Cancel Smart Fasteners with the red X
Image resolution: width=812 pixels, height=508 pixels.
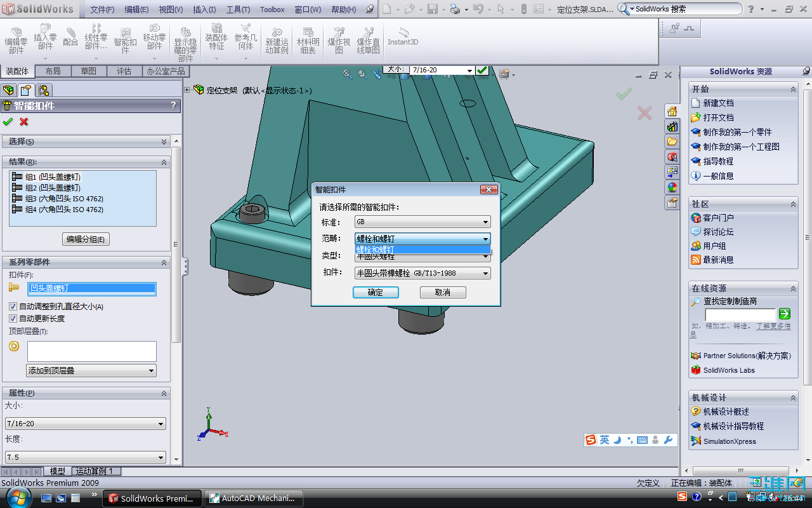coord(24,121)
